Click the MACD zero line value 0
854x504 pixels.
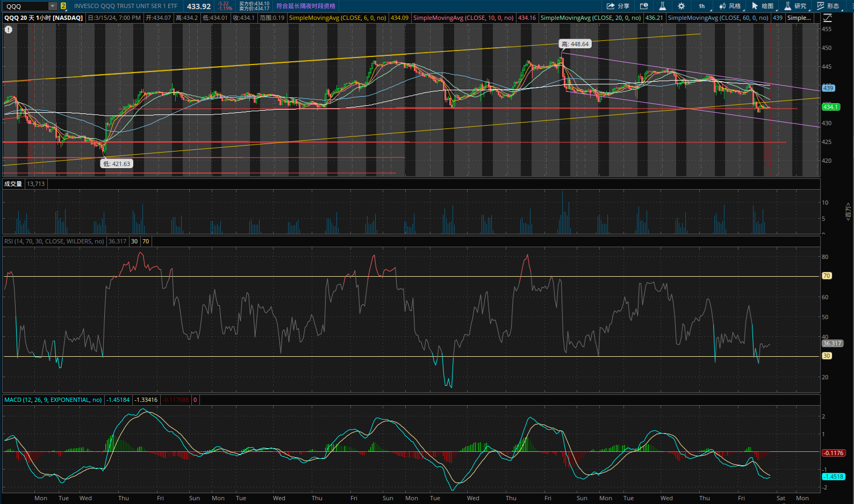pyautogui.click(x=195, y=400)
